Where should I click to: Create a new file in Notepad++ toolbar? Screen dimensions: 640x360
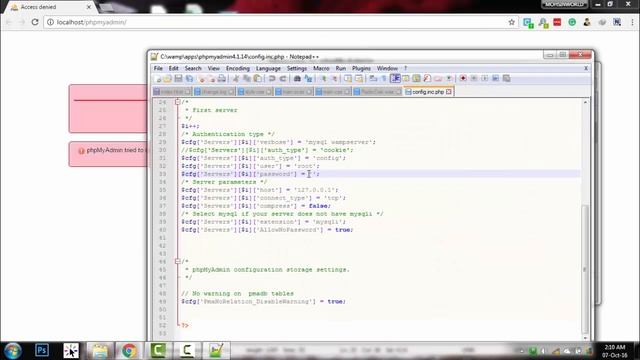[157, 78]
